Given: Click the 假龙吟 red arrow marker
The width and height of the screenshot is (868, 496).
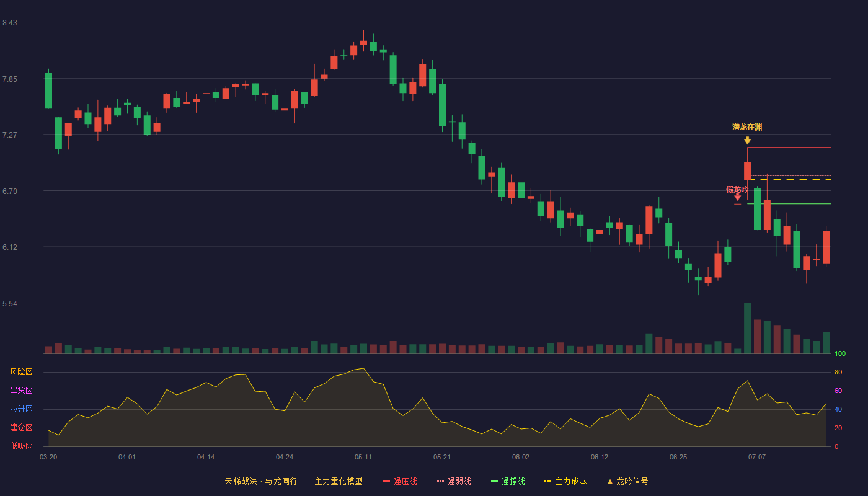Looking at the screenshot, I should point(737,197).
